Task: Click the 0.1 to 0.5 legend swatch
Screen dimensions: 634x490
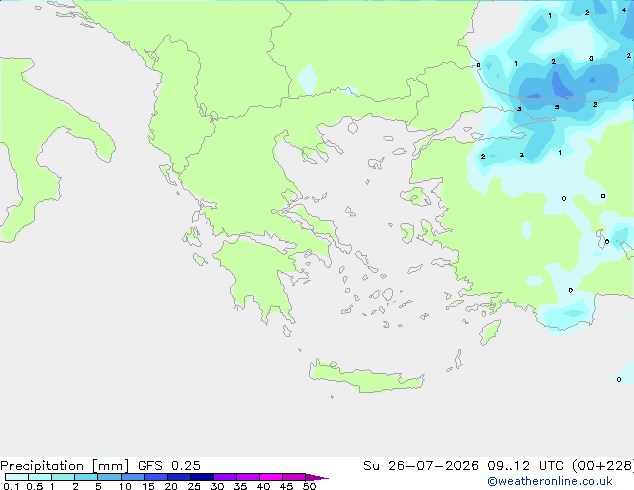Action: click(17, 477)
